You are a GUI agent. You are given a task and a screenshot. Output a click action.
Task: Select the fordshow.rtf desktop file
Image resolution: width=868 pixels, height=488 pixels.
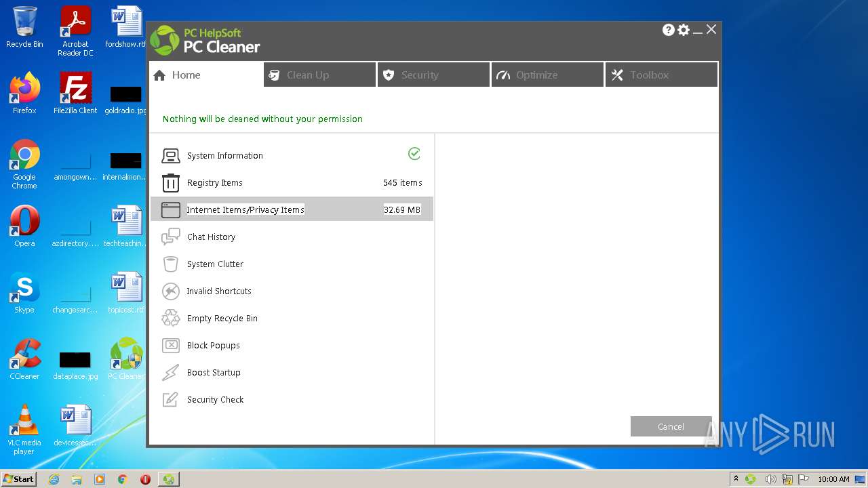pos(126,28)
